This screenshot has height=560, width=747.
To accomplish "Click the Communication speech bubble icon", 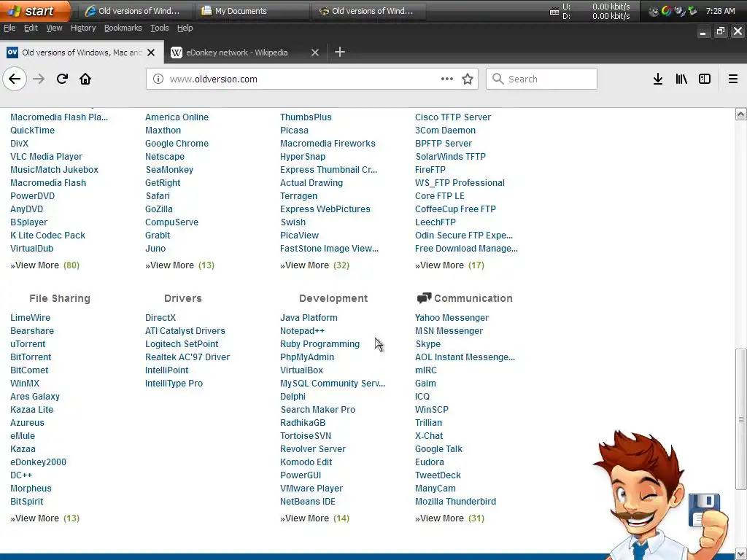I will tap(424, 298).
